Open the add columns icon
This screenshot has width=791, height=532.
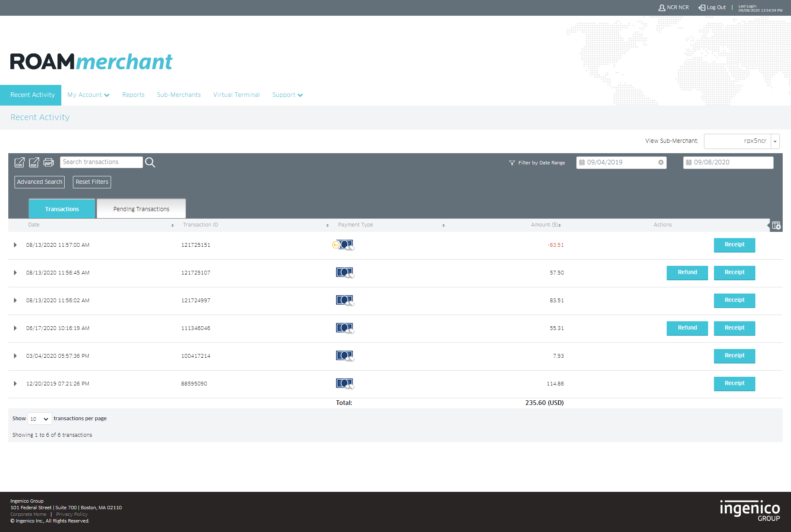pyautogui.click(x=776, y=226)
